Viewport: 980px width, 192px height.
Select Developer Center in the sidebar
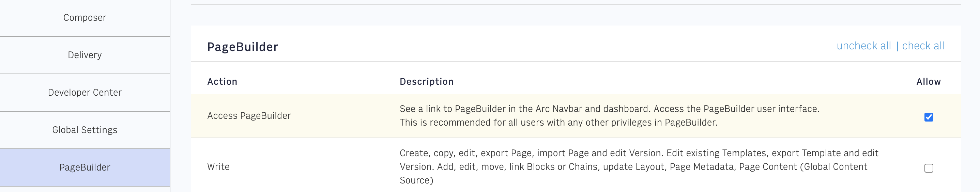pos(85,92)
